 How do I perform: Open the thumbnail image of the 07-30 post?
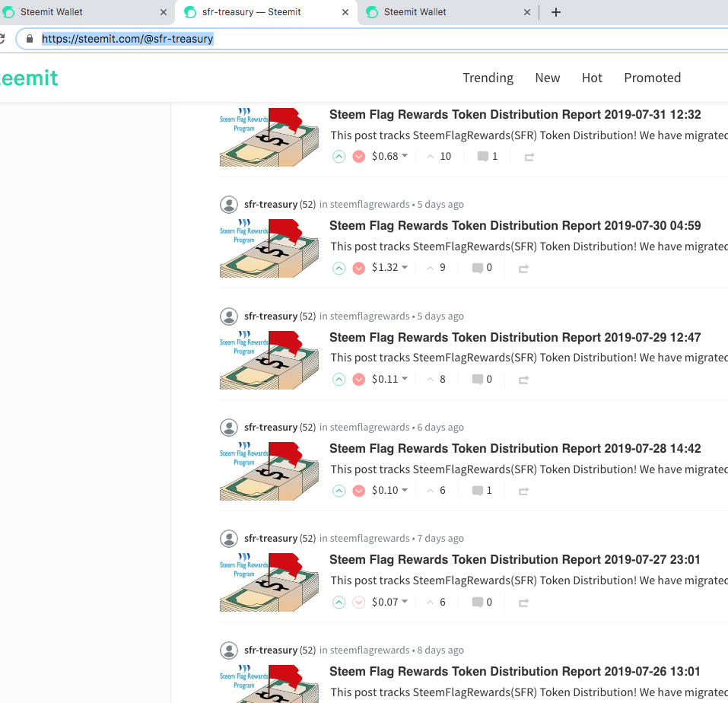tap(269, 249)
